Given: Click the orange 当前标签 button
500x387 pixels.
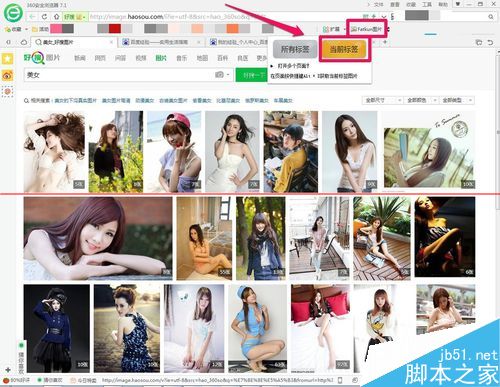Looking at the screenshot, I should coord(344,50).
